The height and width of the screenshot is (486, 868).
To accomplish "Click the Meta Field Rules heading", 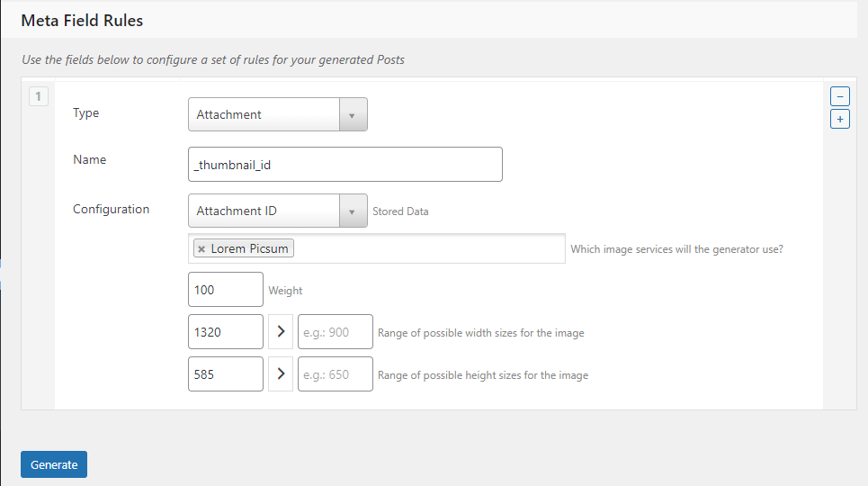I will pyautogui.click(x=82, y=20).
